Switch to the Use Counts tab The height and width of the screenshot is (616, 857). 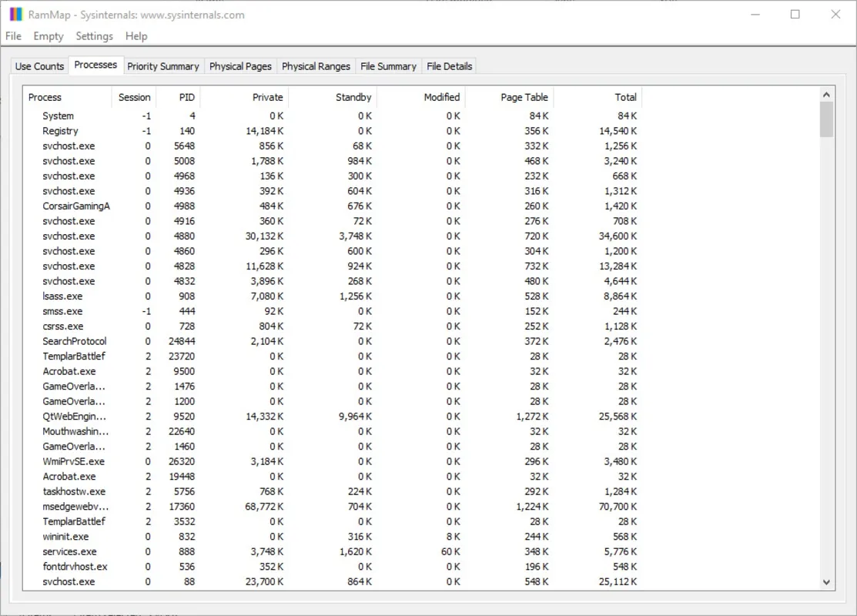click(39, 66)
